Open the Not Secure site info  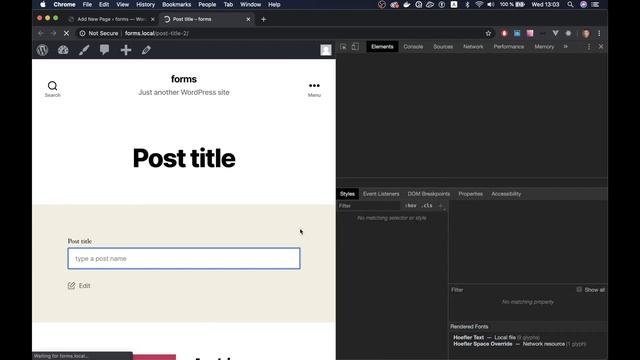[98, 33]
